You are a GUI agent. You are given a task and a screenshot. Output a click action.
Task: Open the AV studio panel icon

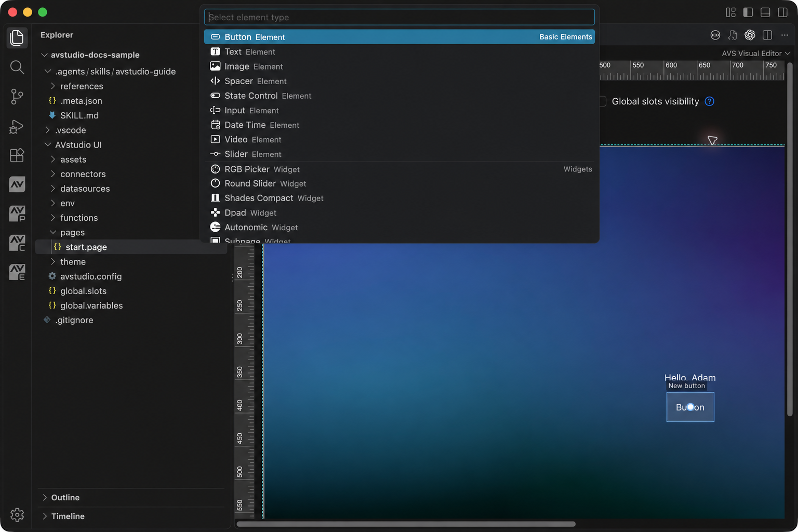[17, 184]
